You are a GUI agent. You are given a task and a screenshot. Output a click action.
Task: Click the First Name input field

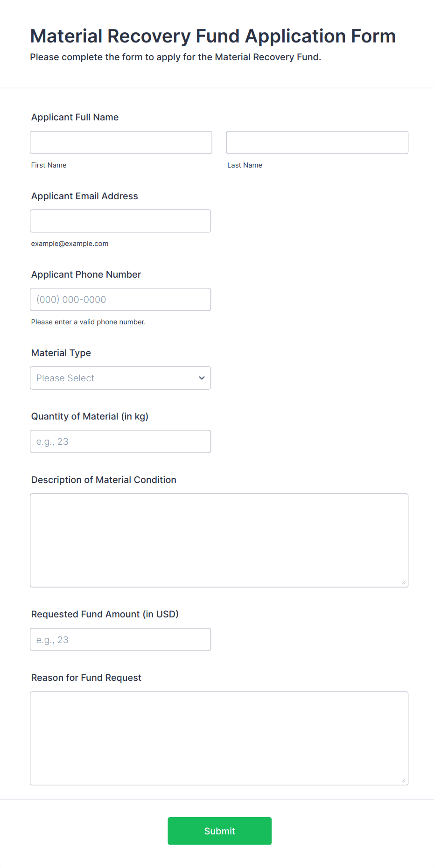pos(121,142)
